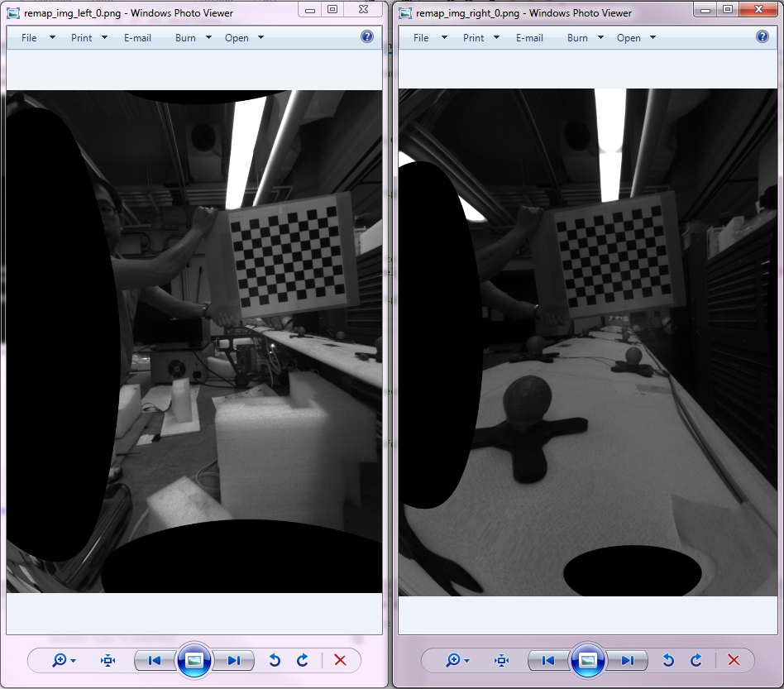The width and height of the screenshot is (784, 689).
Task: Go to previous image in left viewer
Action: (x=155, y=661)
